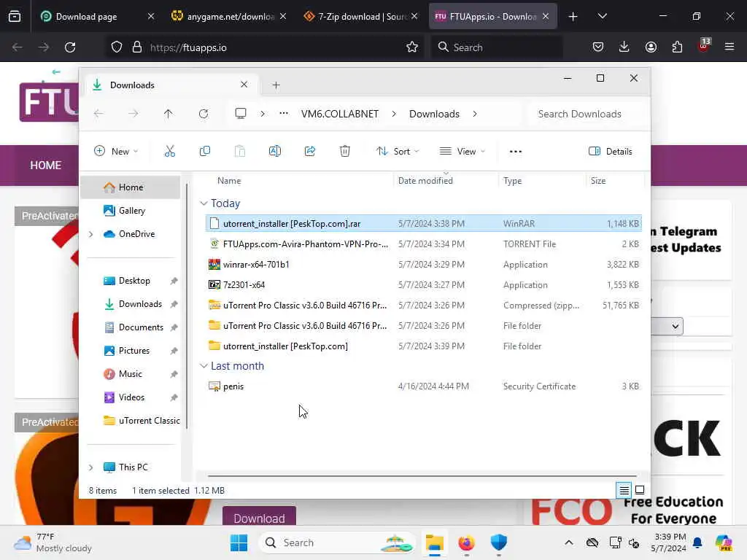Select uTorrent Pro Classic compressed zip file
Viewport: 747px width, 560px height.
424,306
